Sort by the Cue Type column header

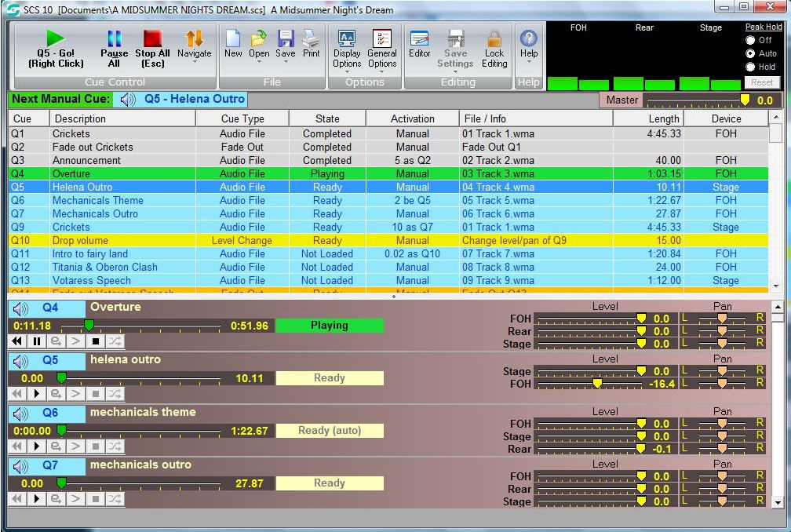point(242,118)
